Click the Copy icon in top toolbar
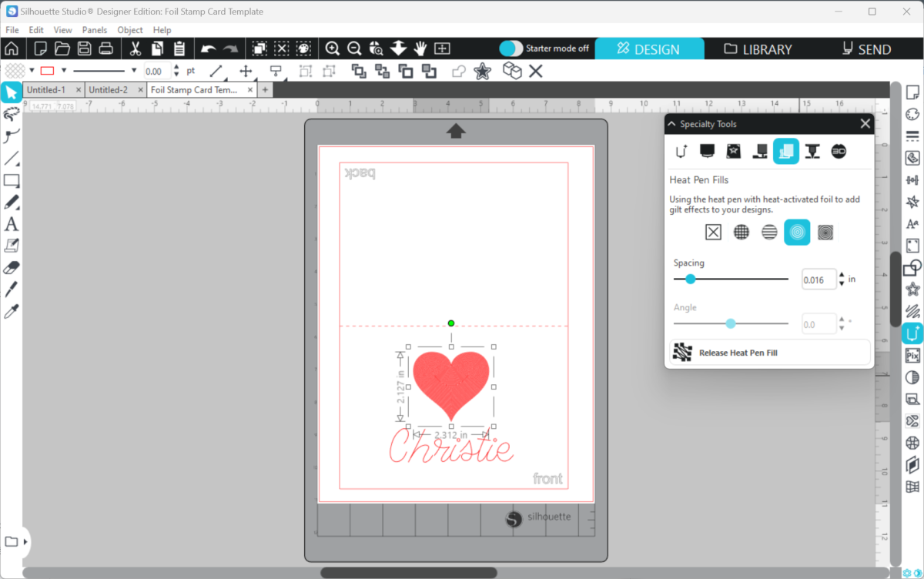The width and height of the screenshot is (924, 579). tap(157, 49)
